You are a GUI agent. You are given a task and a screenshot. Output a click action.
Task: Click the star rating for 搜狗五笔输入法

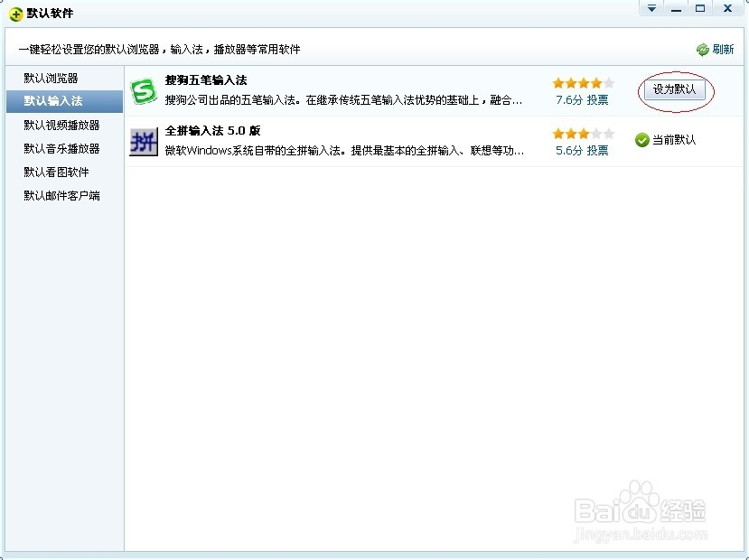coord(583,83)
